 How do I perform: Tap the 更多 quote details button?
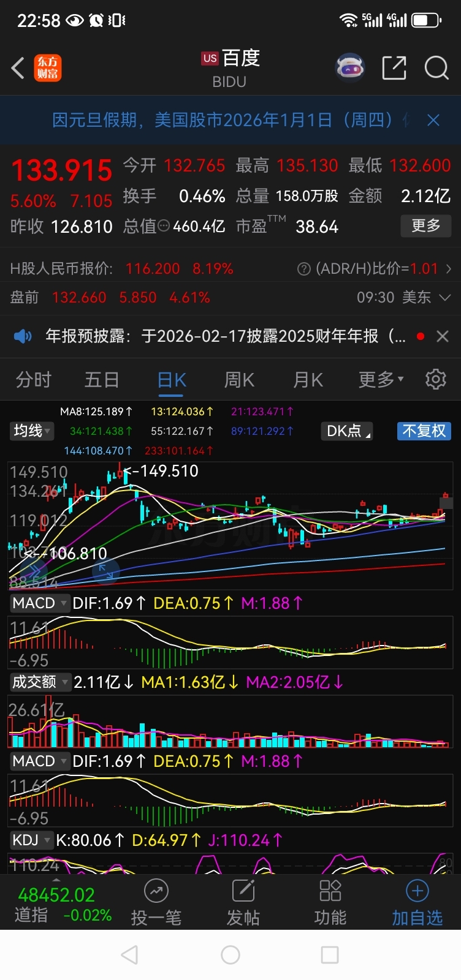(x=426, y=226)
